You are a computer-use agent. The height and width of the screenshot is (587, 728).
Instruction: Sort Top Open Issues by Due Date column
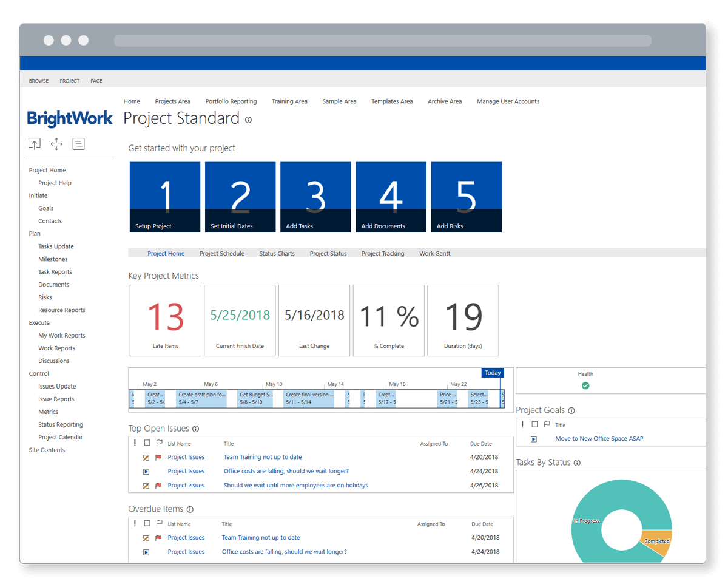(481, 444)
